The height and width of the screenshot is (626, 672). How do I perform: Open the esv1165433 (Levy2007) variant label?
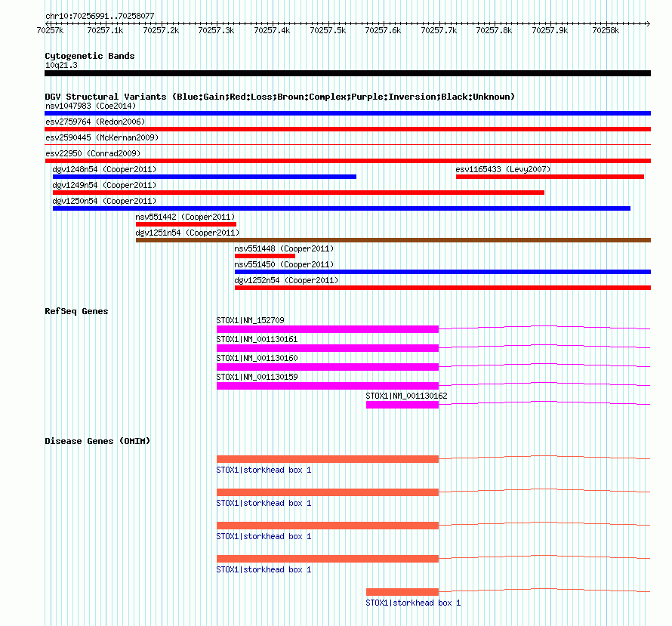point(503,169)
